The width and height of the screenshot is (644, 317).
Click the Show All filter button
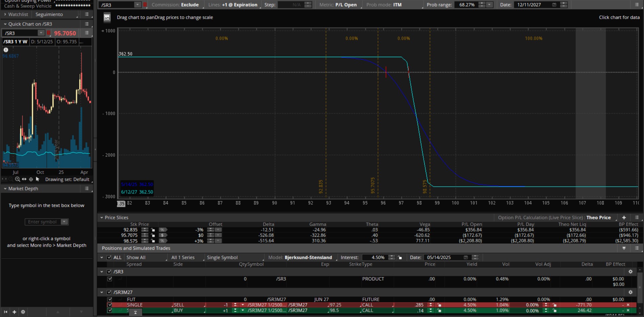pyautogui.click(x=136, y=258)
